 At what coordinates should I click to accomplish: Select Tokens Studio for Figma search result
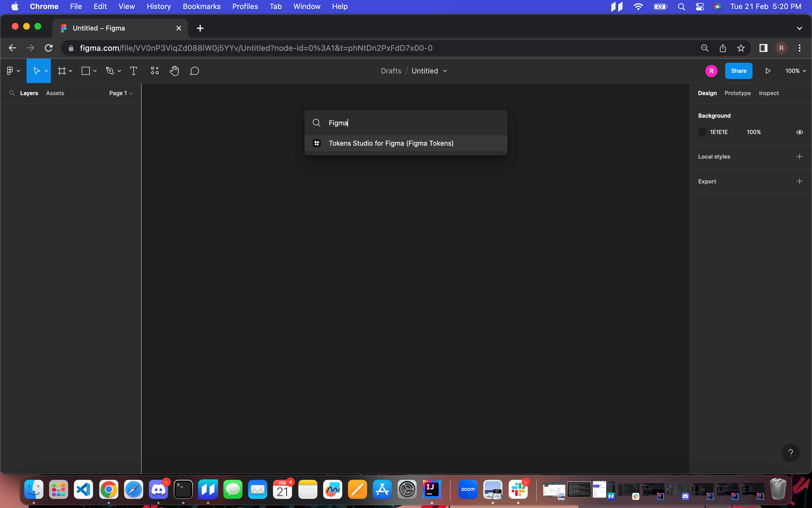(x=406, y=143)
